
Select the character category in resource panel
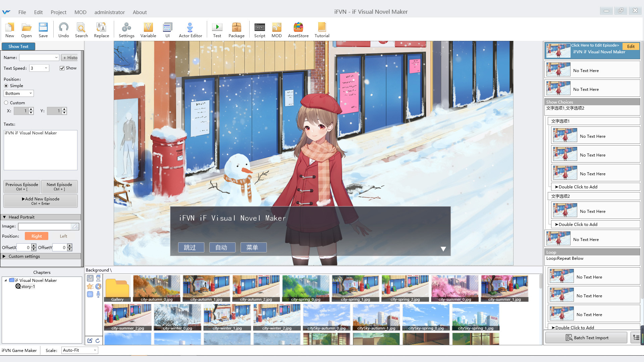coord(98,278)
